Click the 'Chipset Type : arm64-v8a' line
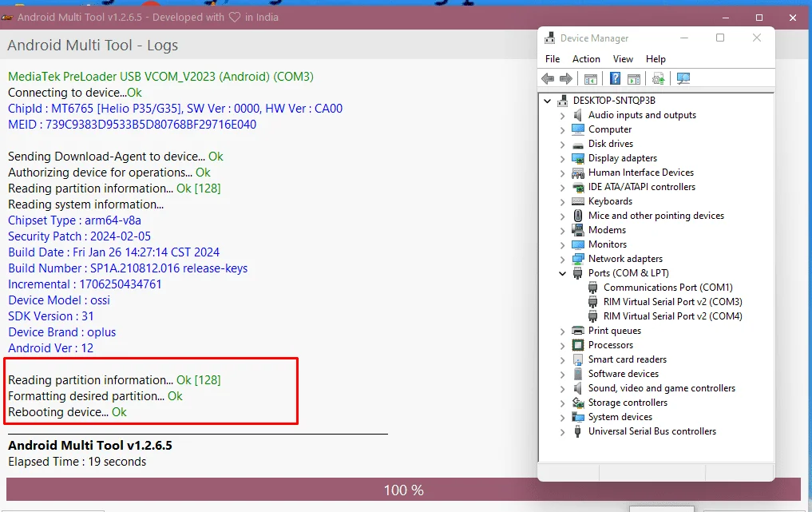This screenshot has width=812, height=512. click(x=74, y=220)
